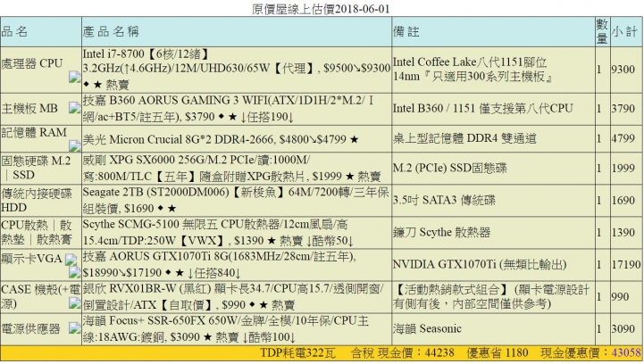
Task: Click the RAM subtotal 4799
Action: pyautogui.click(x=623, y=138)
